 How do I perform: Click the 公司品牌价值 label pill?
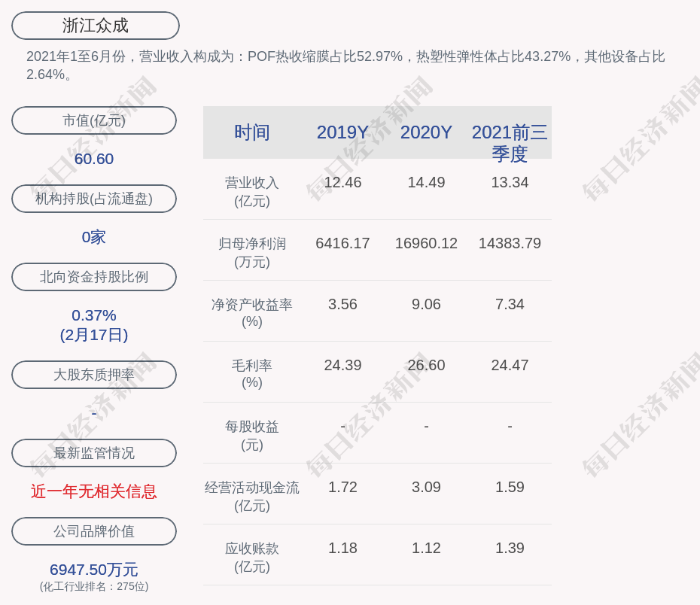point(94,531)
